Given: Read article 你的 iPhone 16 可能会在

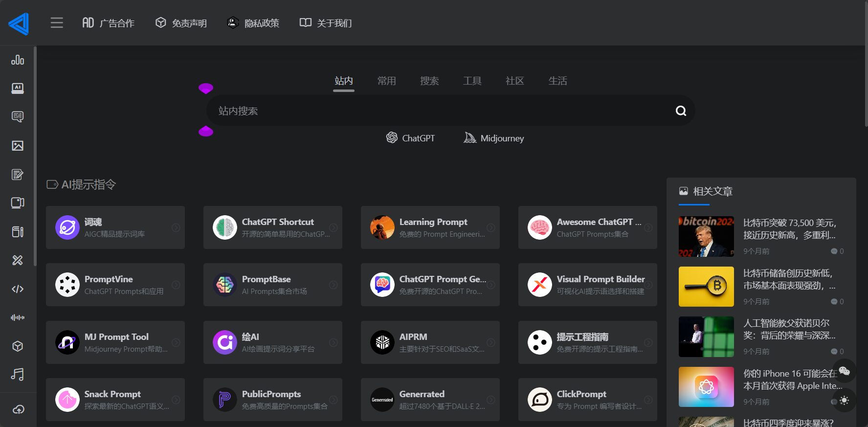Looking at the screenshot, I should [x=792, y=380].
